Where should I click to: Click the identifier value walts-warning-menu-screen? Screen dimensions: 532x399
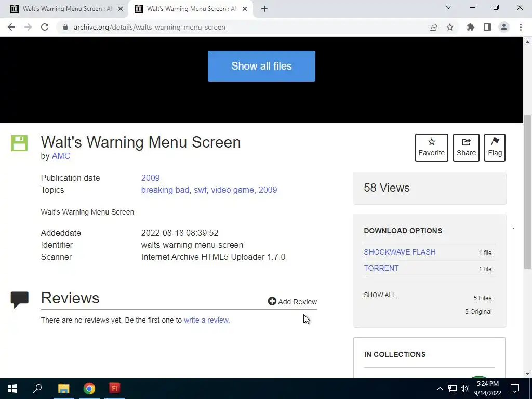192,245
